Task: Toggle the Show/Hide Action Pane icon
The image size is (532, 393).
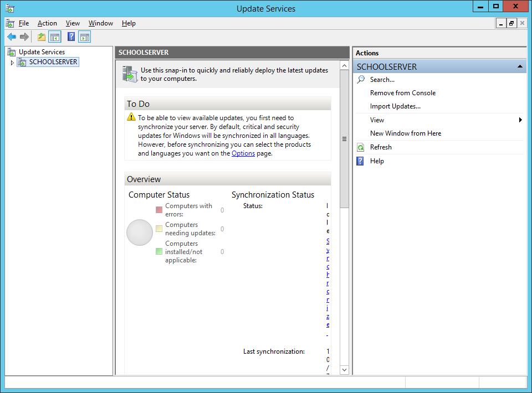Action: (84, 37)
